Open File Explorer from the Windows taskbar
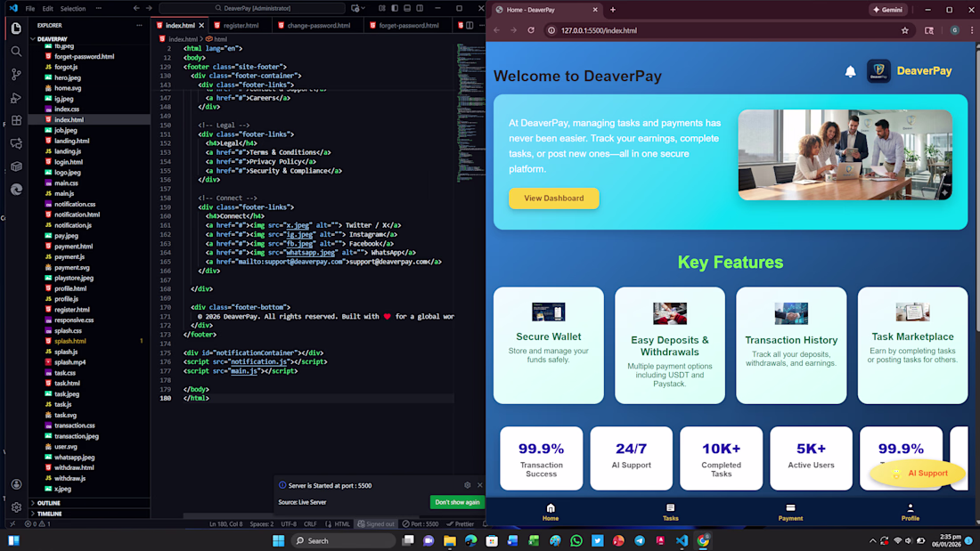 (449, 540)
